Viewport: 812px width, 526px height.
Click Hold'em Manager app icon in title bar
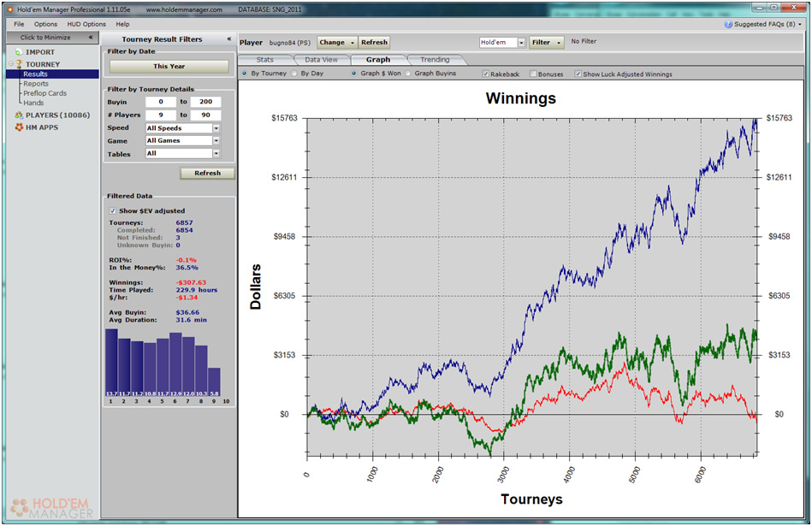point(10,9)
